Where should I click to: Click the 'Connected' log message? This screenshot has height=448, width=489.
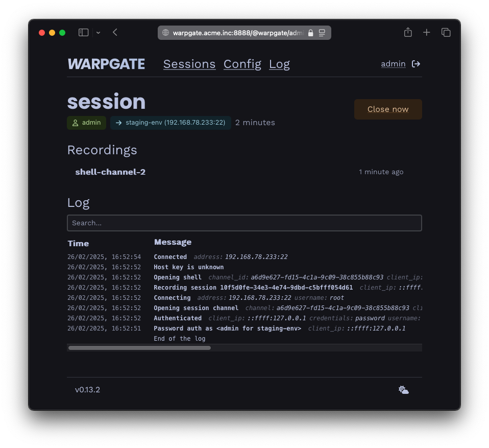click(170, 257)
